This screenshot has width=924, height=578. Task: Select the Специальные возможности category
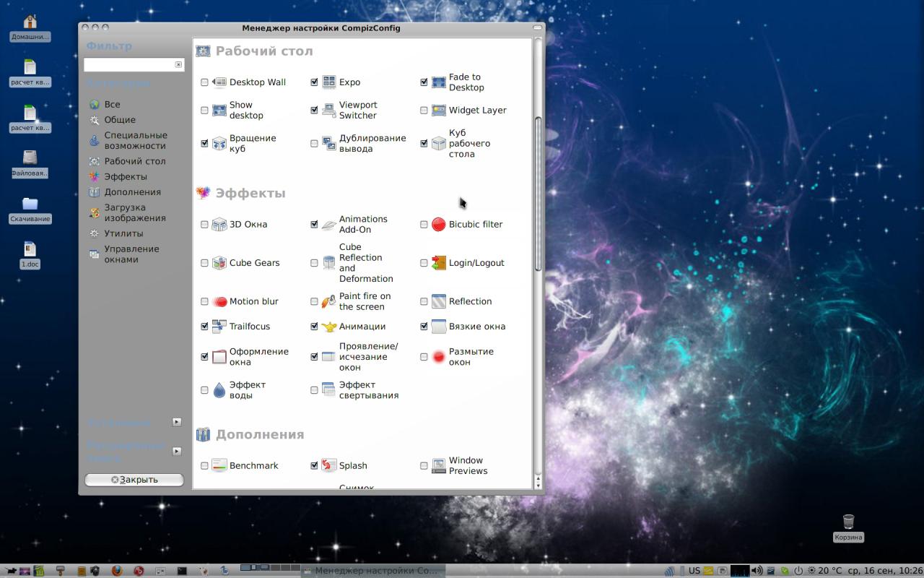pyautogui.click(x=128, y=141)
